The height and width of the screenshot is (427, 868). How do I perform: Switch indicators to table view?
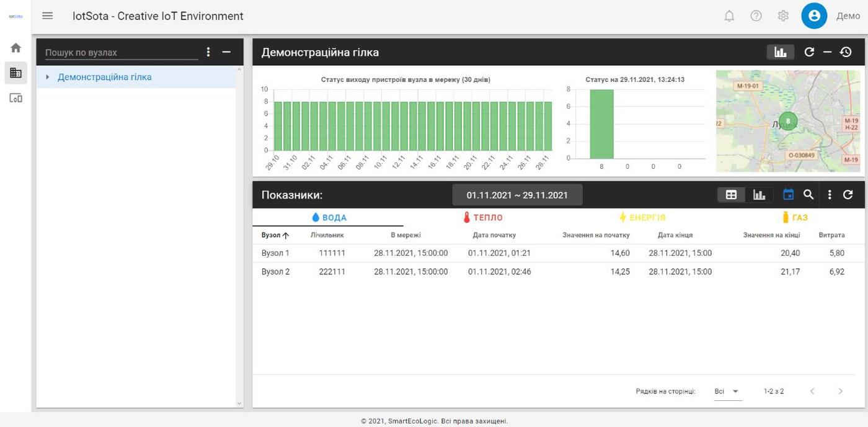click(x=731, y=195)
